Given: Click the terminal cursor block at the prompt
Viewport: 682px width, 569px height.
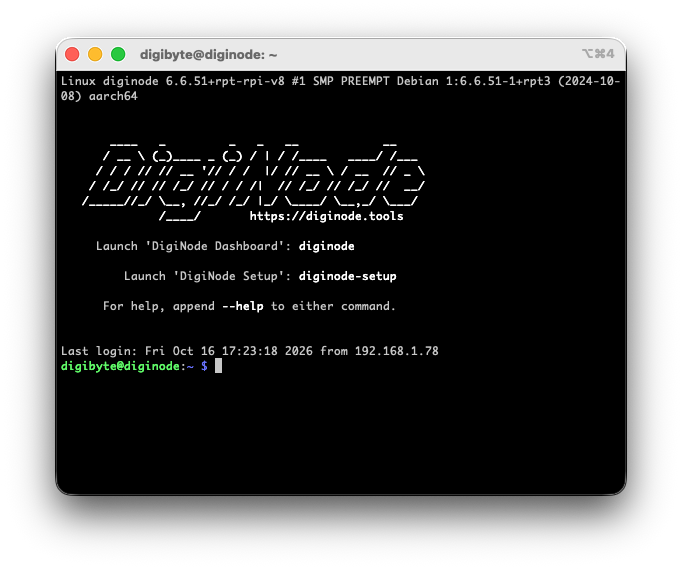Looking at the screenshot, I should pyautogui.click(x=218, y=366).
